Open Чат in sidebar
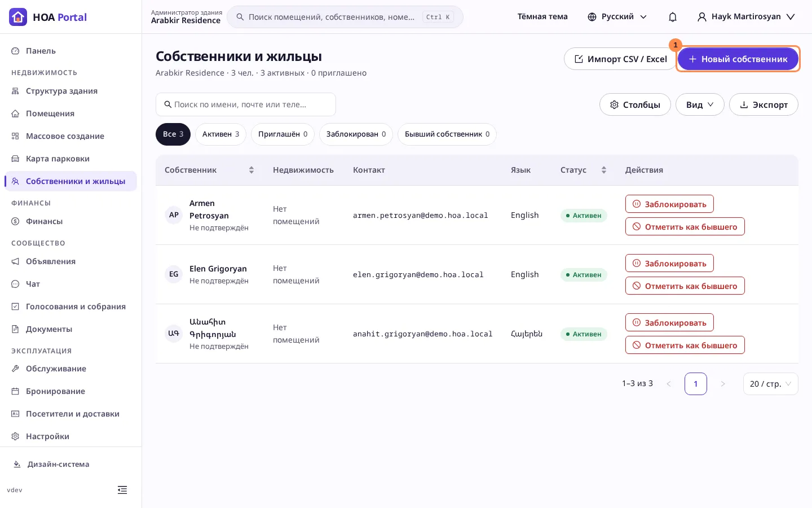 pos(70,284)
